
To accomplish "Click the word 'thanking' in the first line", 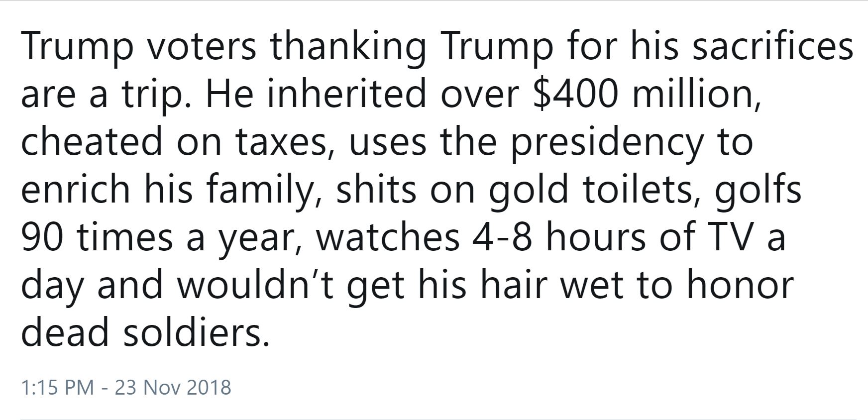I will coord(348,47).
